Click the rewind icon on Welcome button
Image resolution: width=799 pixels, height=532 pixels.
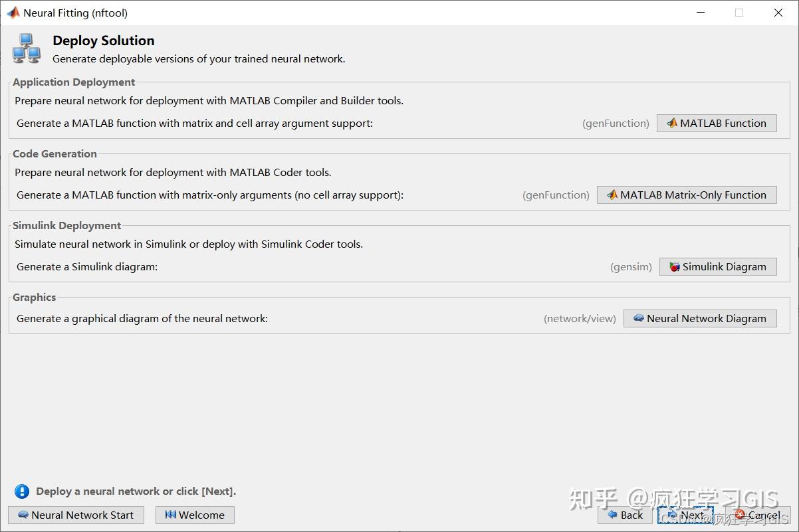pyautogui.click(x=171, y=515)
